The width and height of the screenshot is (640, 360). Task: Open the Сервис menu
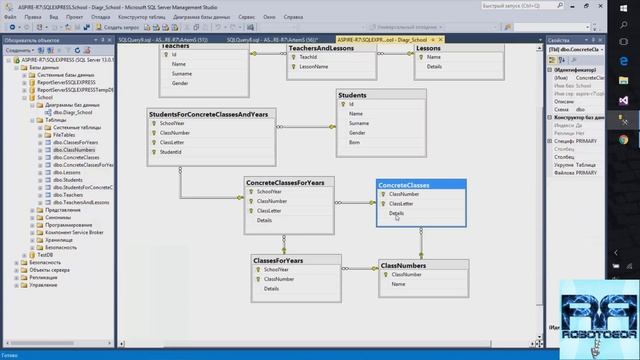point(247,17)
